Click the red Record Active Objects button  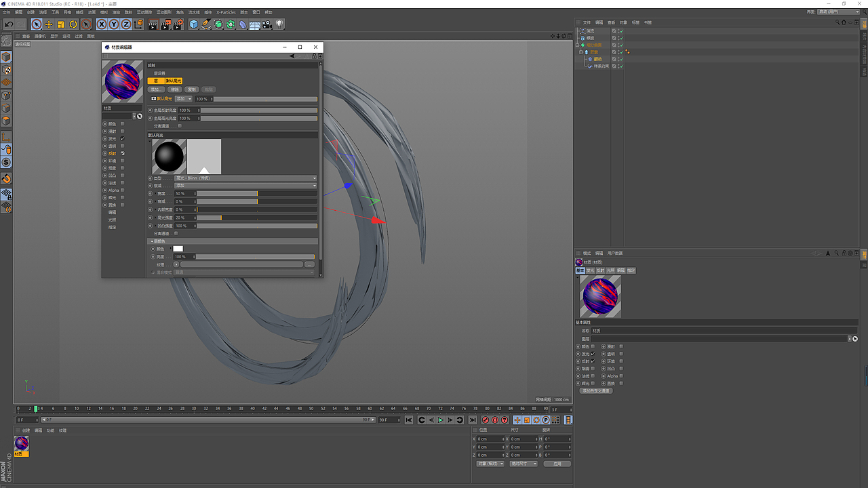(486, 420)
